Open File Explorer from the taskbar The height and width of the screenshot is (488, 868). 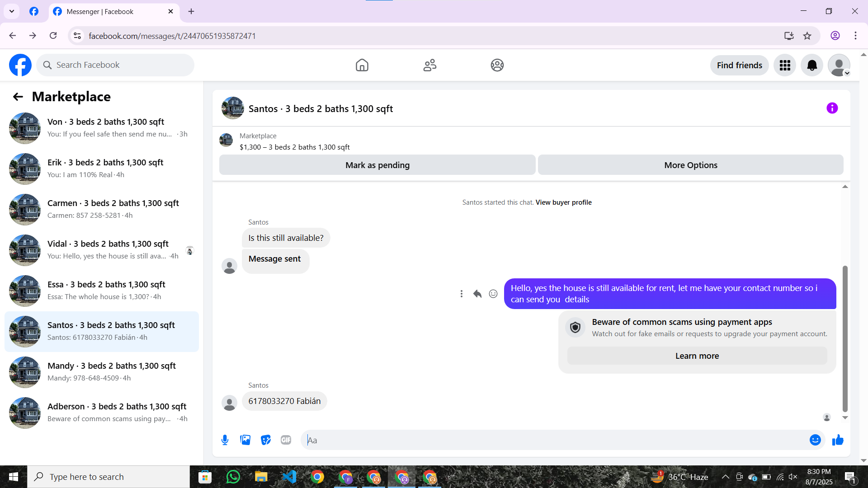[261, 477]
